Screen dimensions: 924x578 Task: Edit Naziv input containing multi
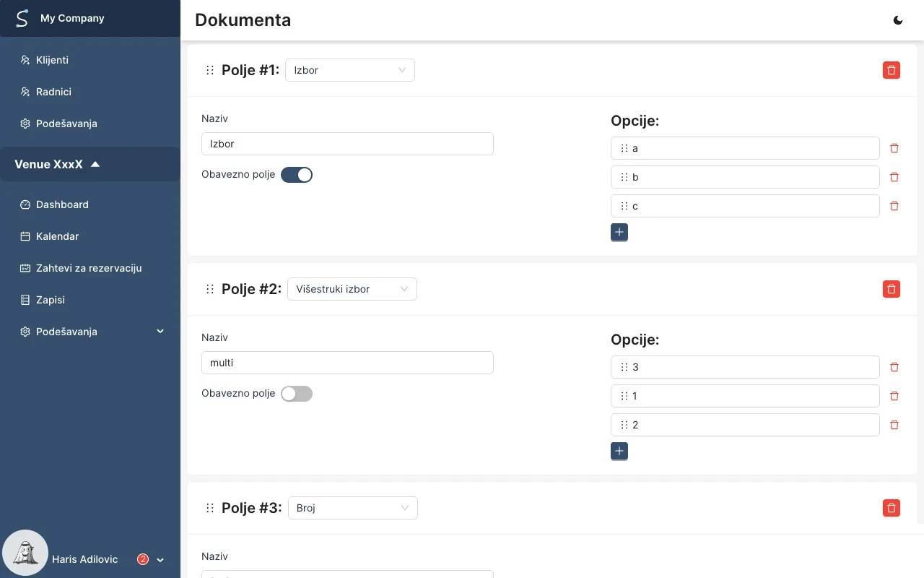(347, 363)
